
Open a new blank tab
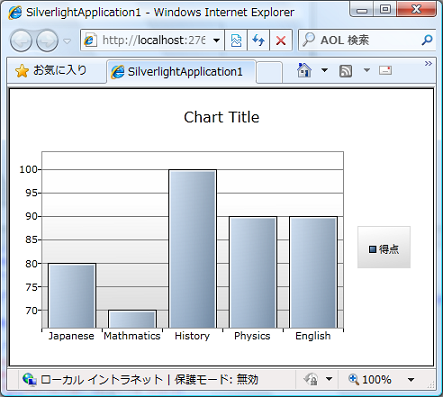(x=269, y=72)
